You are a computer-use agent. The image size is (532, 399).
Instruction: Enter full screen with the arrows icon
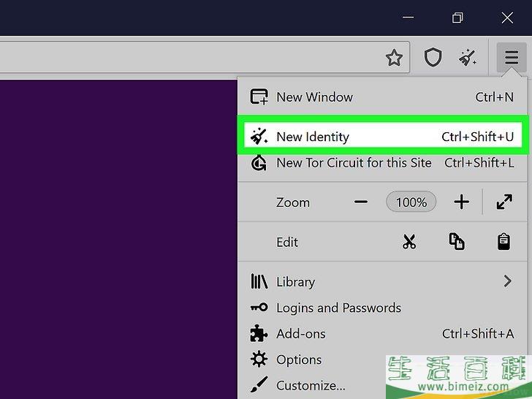click(504, 202)
